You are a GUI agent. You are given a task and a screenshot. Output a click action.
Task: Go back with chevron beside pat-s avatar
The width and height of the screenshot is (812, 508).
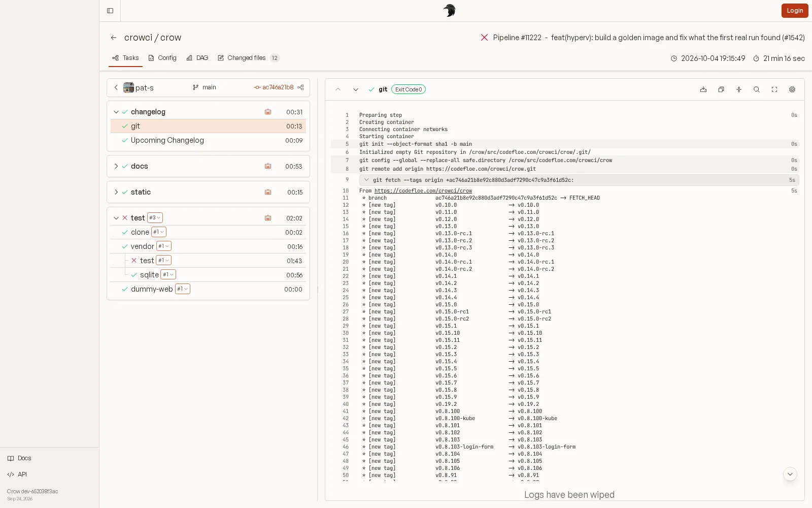[x=116, y=87]
